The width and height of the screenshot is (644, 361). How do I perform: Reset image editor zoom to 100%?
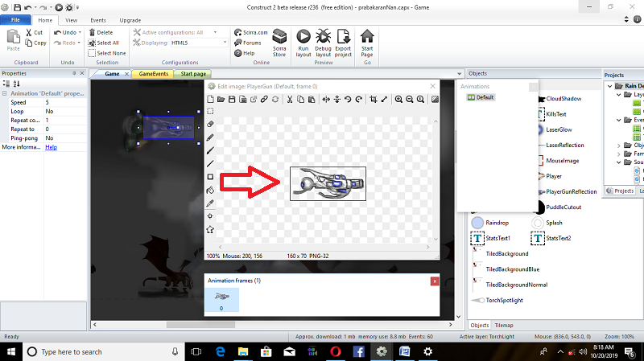(x=420, y=99)
